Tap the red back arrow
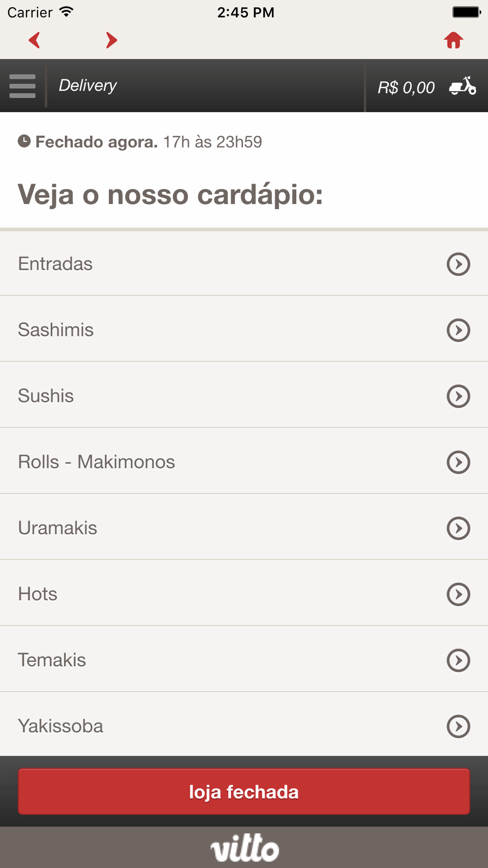 coord(34,40)
